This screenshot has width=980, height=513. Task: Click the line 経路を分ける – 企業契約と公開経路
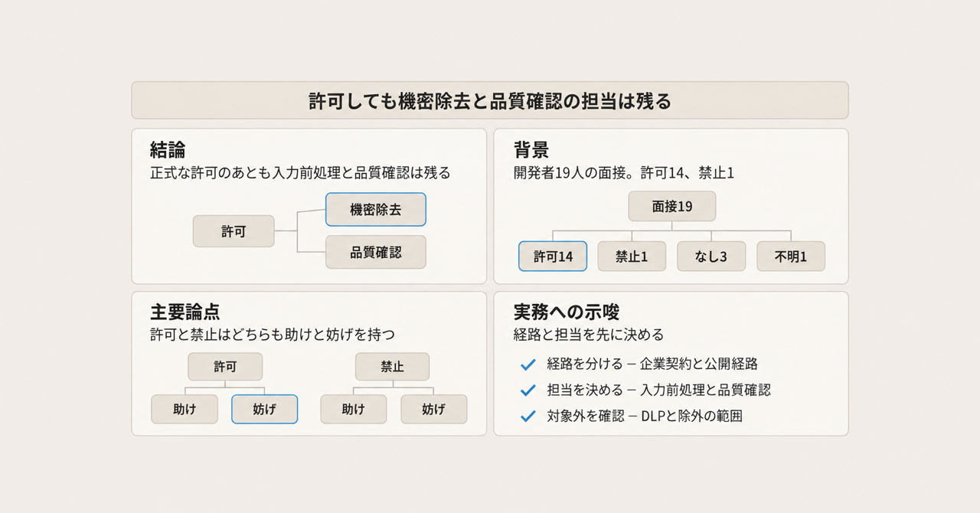(x=652, y=364)
